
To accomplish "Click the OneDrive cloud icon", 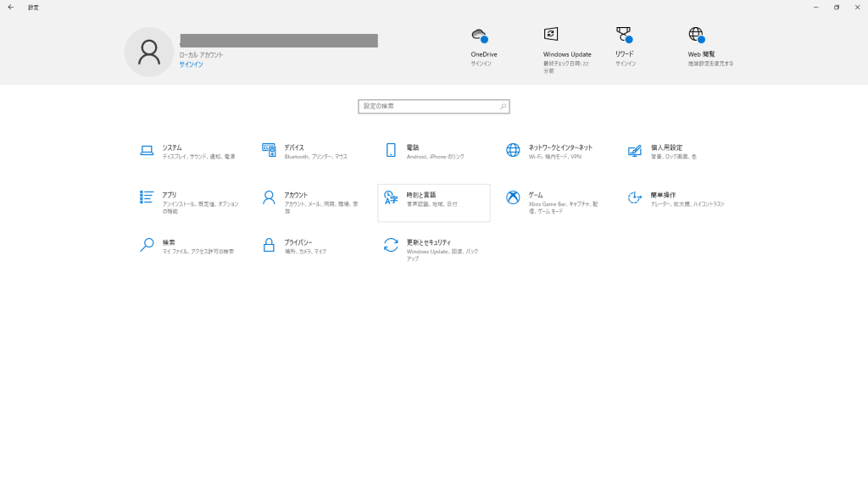I will (480, 36).
